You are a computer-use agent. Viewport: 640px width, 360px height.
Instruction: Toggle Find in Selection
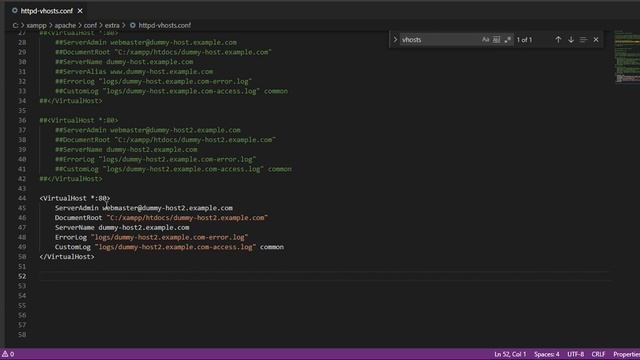click(x=583, y=40)
